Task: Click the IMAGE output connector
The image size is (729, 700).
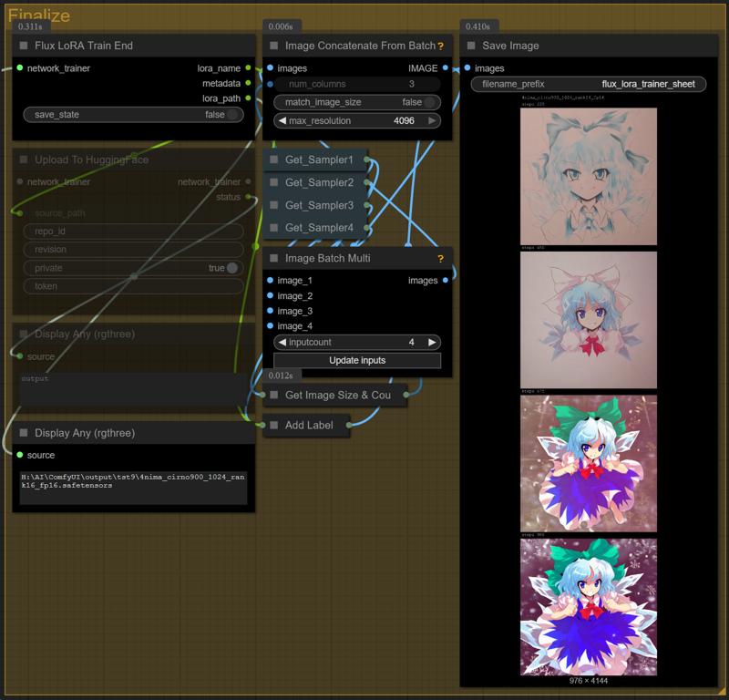Action: click(446, 68)
